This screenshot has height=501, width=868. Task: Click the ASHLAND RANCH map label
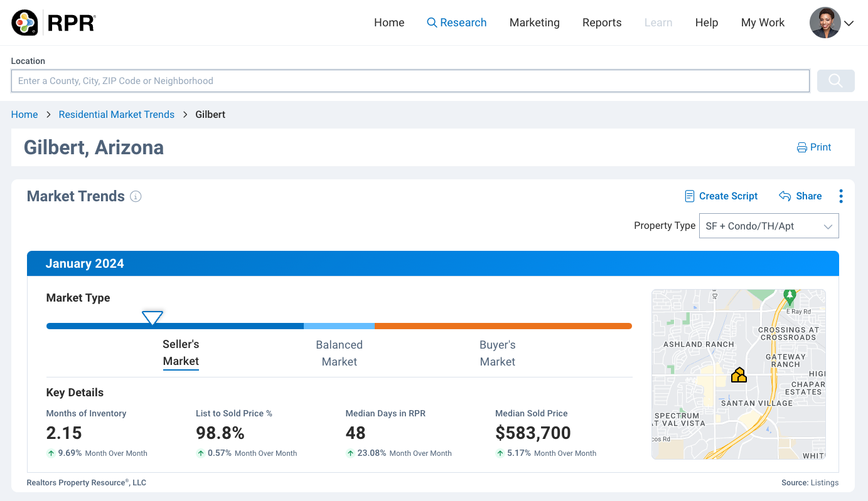tap(699, 344)
